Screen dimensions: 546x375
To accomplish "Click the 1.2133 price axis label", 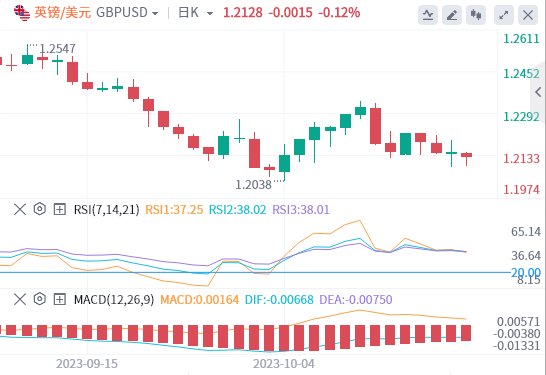I will [x=521, y=159].
